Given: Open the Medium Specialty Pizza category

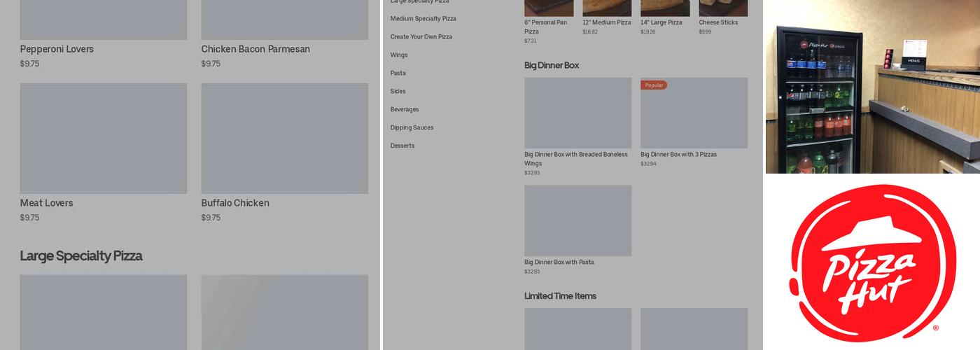Looking at the screenshot, I should coord(423,19).
